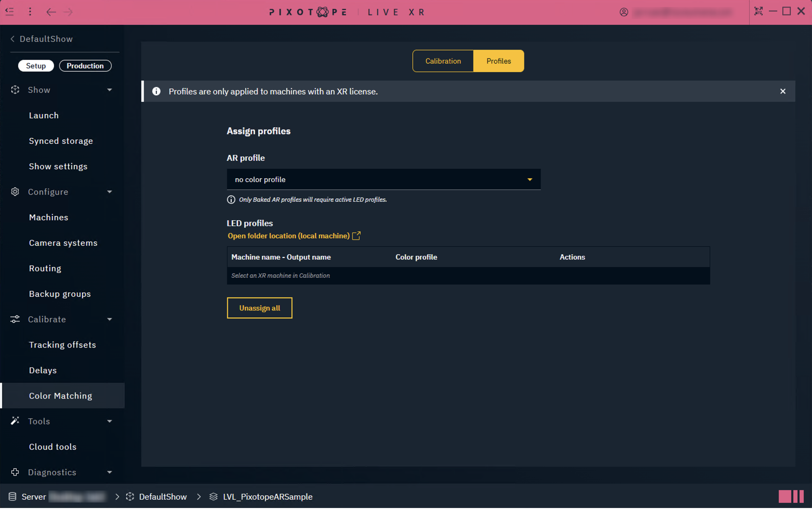Click the external-link icon beside Open folder location
The image size is (812, 510).
point(356,235)
